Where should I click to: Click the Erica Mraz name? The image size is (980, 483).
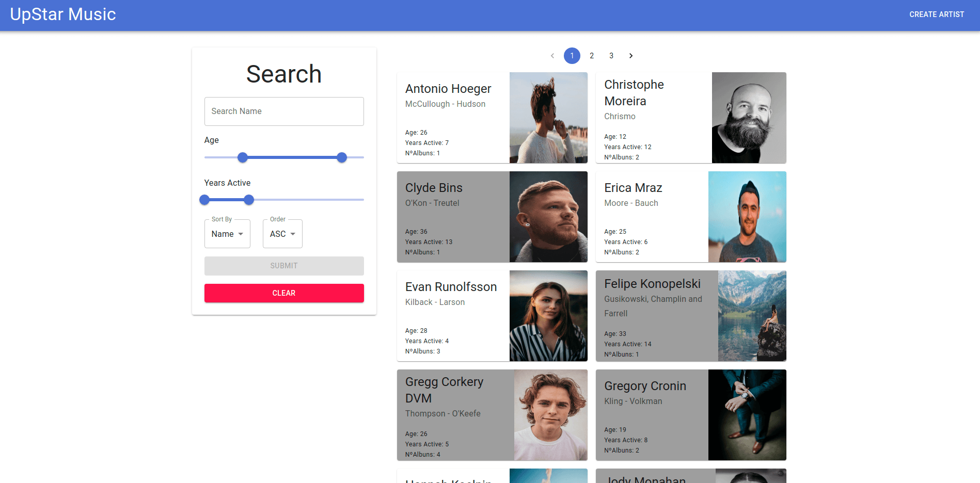pyautogui.click(x=633, y=188)
